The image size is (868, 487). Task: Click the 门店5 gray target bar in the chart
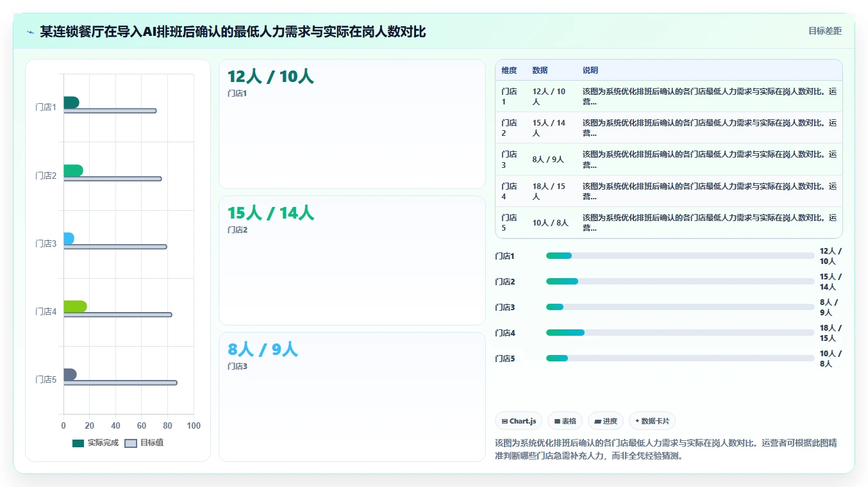[120, 383]
